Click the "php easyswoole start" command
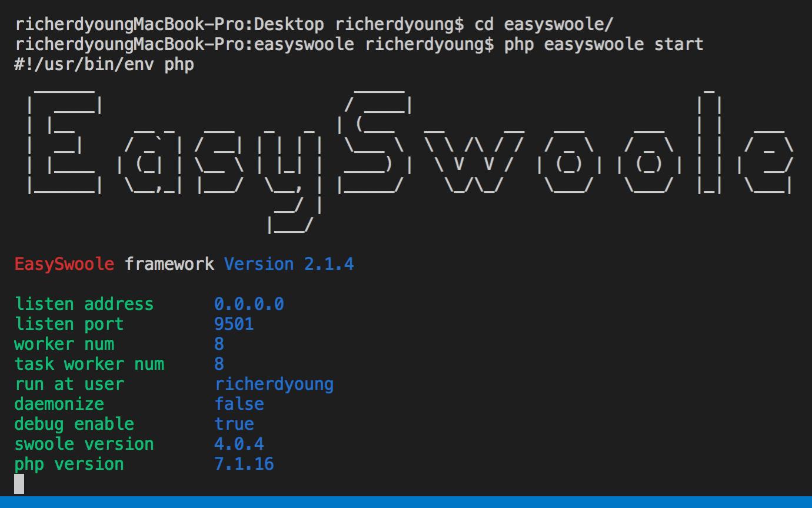The image size is (812, 508). (x=603, y=45)
